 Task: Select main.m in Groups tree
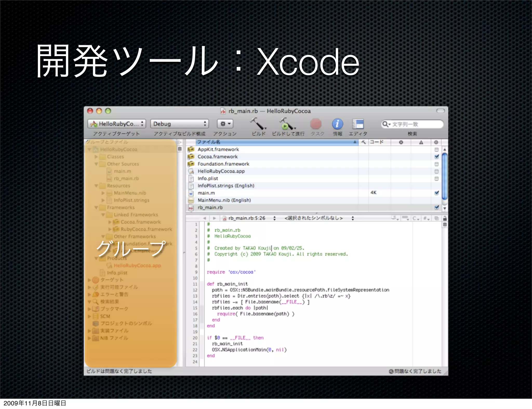[x=122, y=171]
